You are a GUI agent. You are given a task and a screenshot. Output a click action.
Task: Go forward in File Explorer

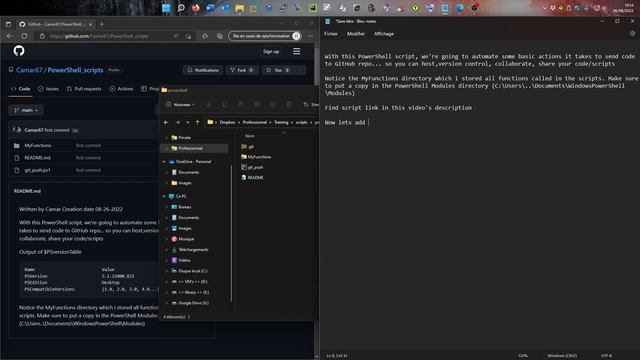178,122
